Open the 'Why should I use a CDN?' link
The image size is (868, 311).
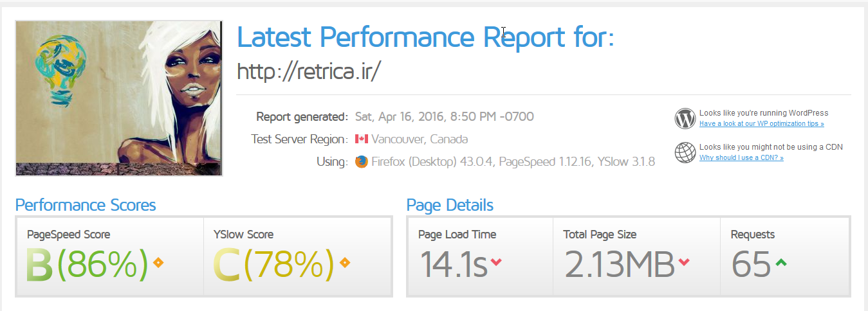click(x=741, y=157)
